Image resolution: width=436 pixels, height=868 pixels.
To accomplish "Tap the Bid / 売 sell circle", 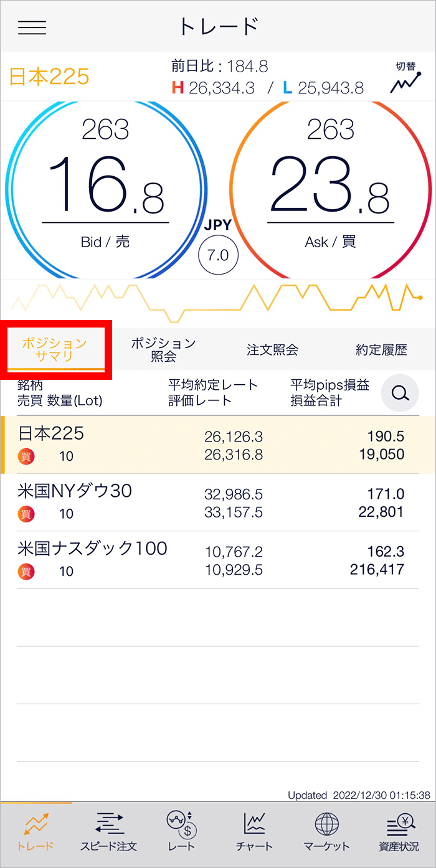I will pos(105,187).
